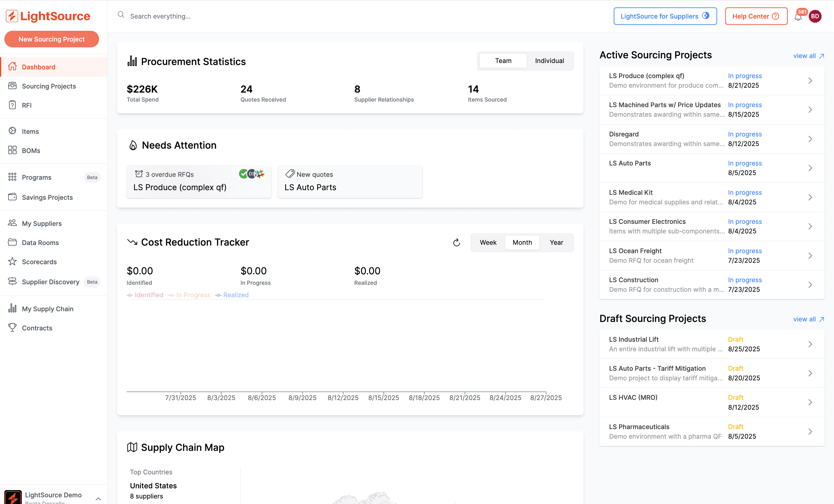Open the Disregard project chevron

[x=810, y=139]
